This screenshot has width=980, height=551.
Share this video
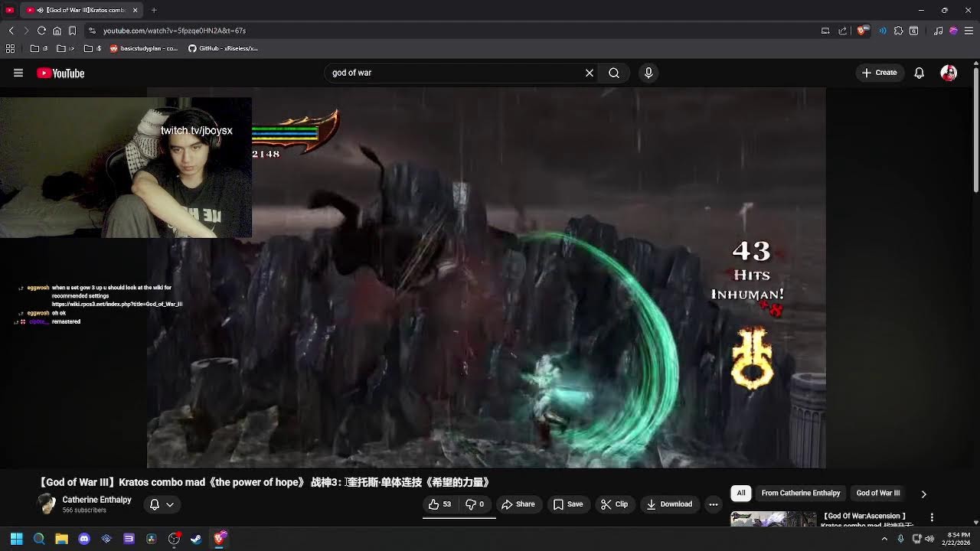point(518,504)
